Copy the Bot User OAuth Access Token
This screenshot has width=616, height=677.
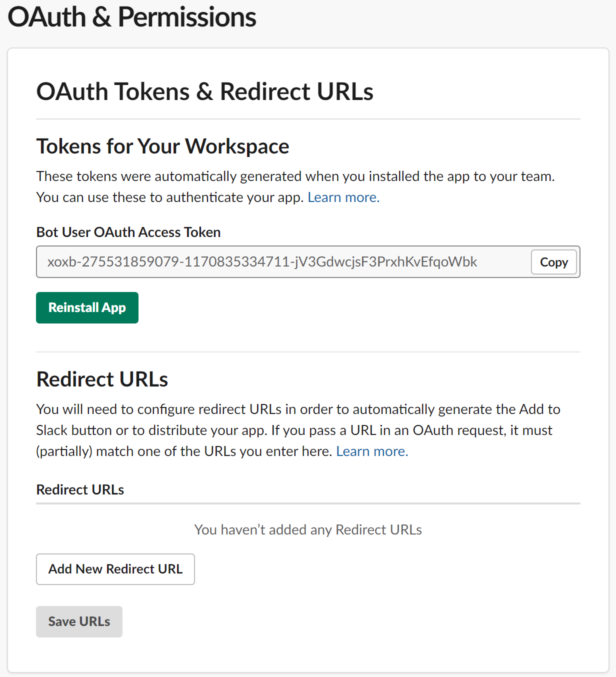[x=553, y=262]
